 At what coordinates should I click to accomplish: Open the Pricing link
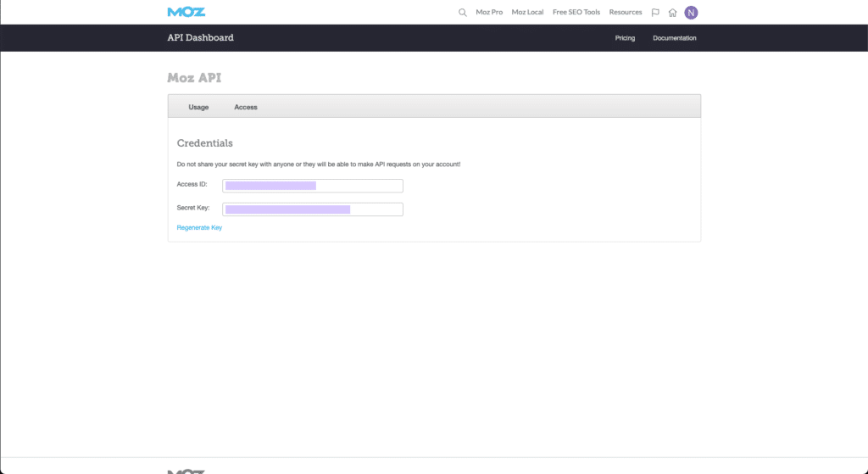(625, 38)
